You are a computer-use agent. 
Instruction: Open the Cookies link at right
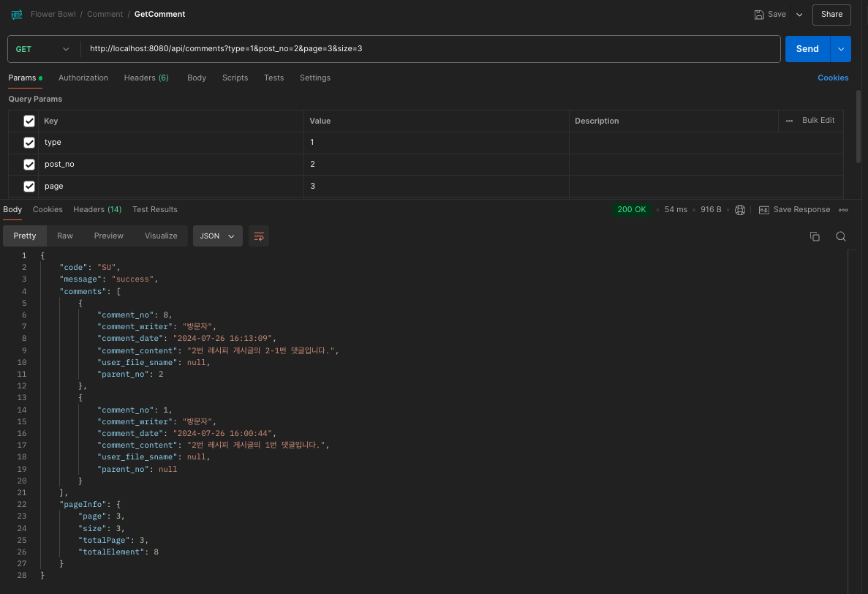833,78
